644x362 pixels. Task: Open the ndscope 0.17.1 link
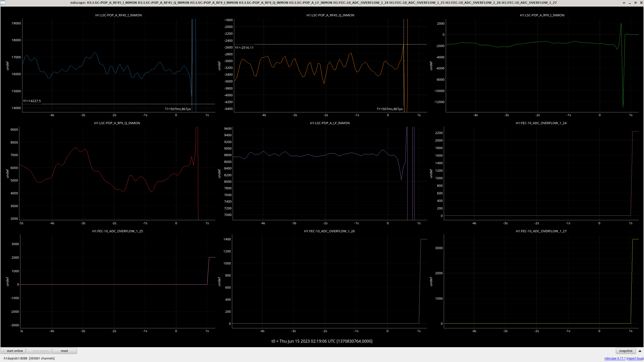point(615,358)
